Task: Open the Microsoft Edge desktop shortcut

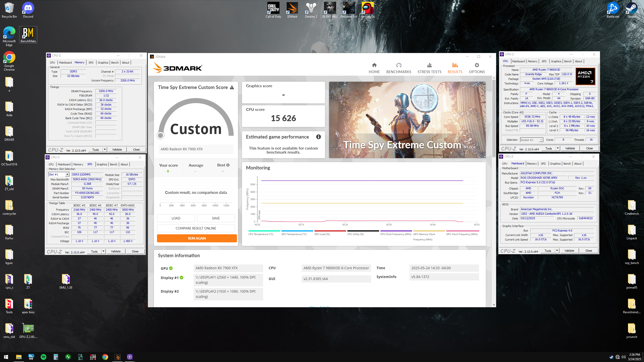Action: click(9, 36)
